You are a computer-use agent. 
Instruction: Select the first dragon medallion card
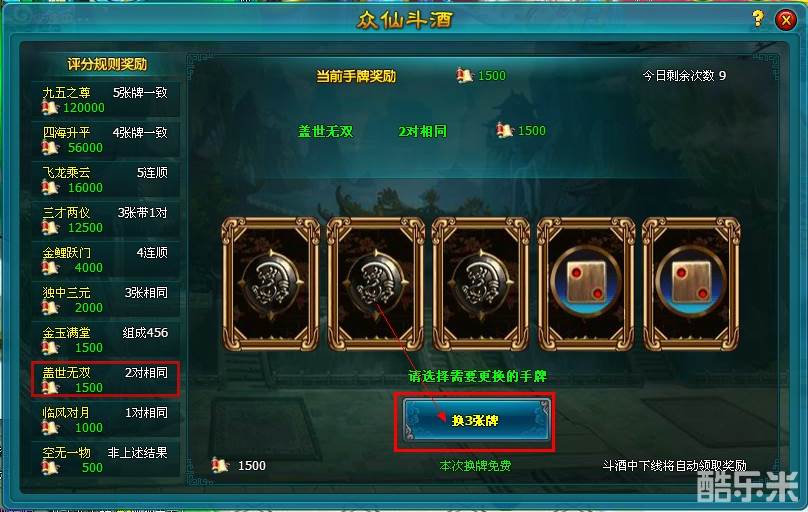click(x=271, y=284)
